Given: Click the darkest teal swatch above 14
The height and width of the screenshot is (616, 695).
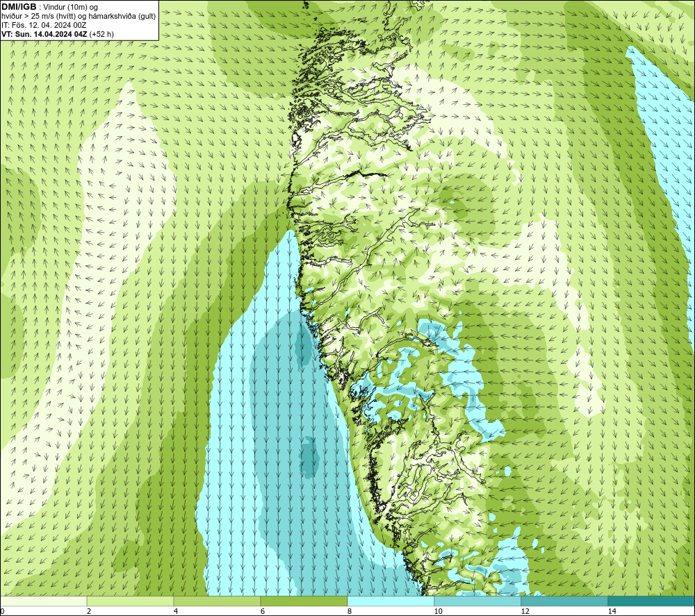Looking at the screenshot, I should [652, 601].
